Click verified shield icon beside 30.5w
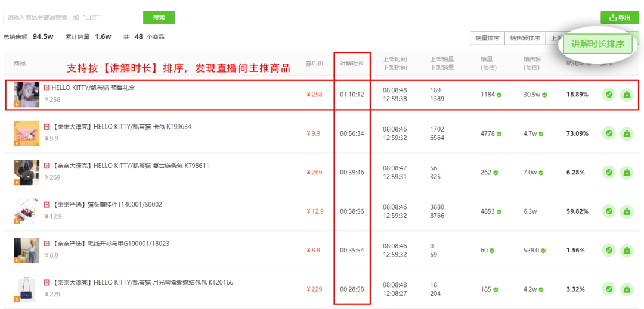Screen dimensions: 644x309 click(544, 95)
